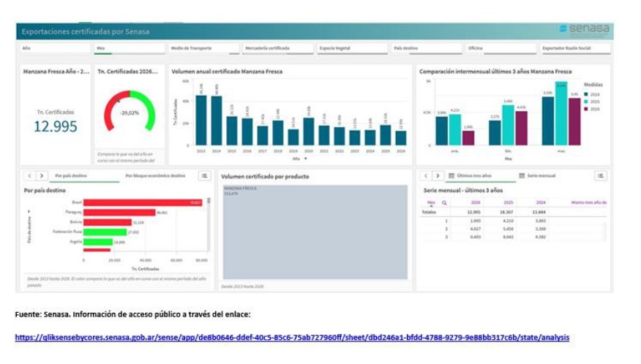The height and width of the screenshot is (364, 641).
Task: Click the search icon next to Mes column
Action: click(x=443, y=202)
